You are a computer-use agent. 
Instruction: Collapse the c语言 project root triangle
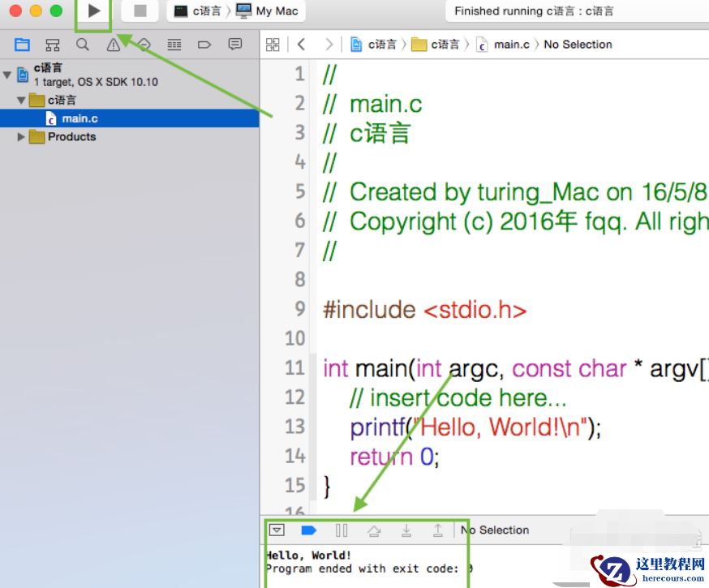[x=7, y=75]
